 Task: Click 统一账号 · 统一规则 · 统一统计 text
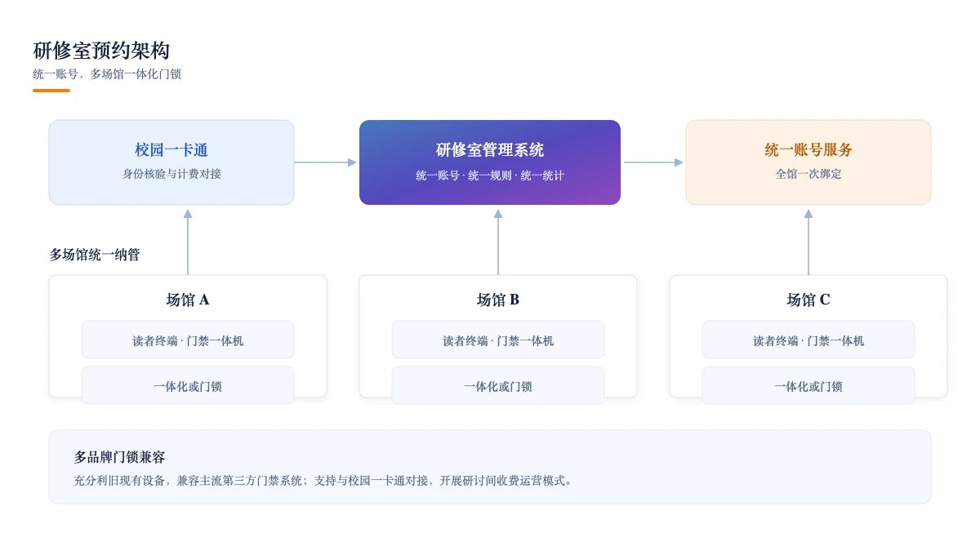(x=490, y=176)
